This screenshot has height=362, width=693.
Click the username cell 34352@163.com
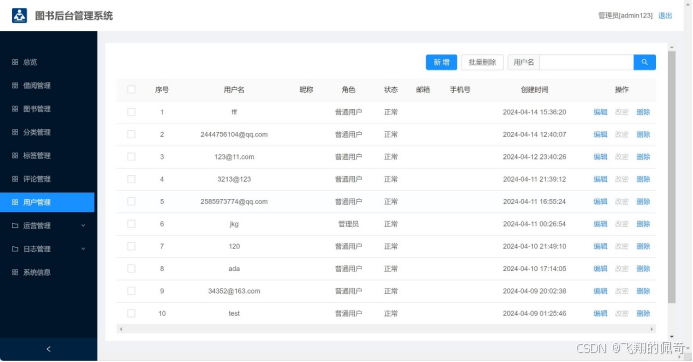pos(234,291)
